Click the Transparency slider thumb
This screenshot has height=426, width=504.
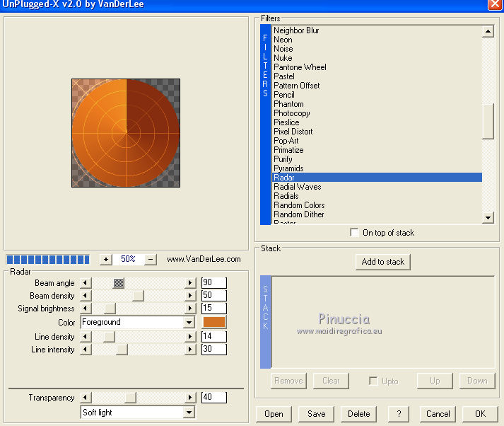[x=130, y=398]
